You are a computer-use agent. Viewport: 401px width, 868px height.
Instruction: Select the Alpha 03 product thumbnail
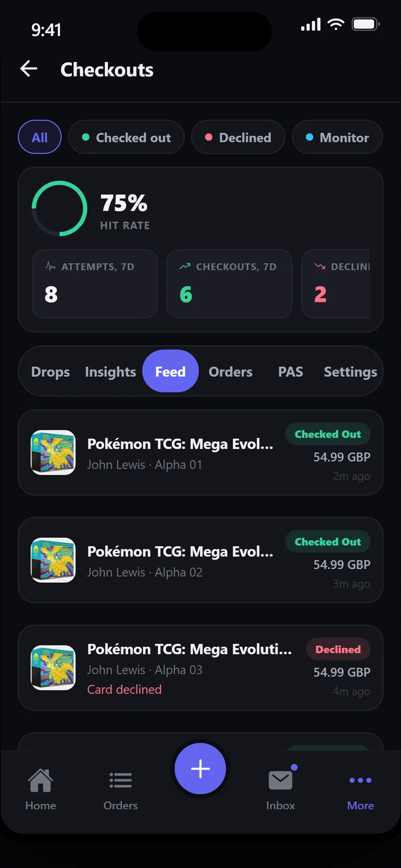point(53,668)
